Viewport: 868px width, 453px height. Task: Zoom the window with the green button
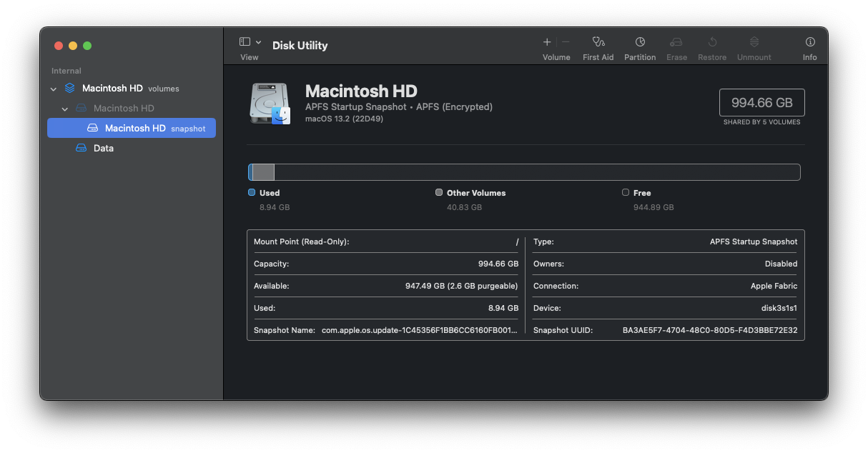click(87, 46)
